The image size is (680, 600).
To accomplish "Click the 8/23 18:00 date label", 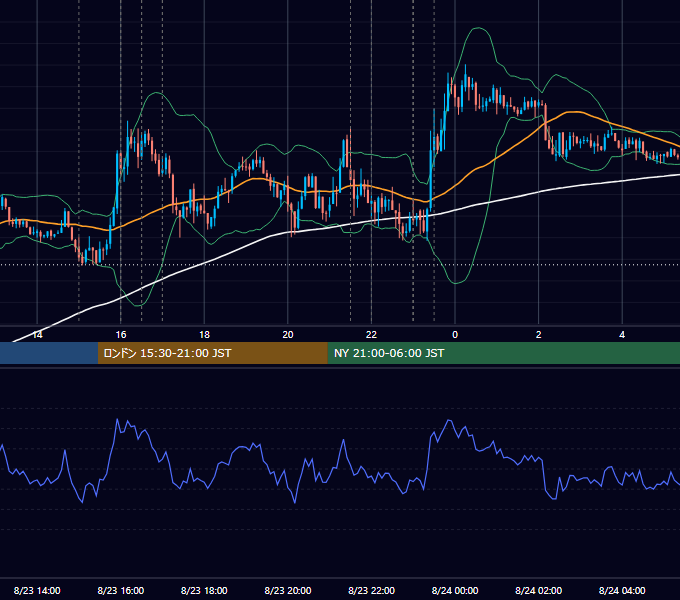I will pos(204,590).
